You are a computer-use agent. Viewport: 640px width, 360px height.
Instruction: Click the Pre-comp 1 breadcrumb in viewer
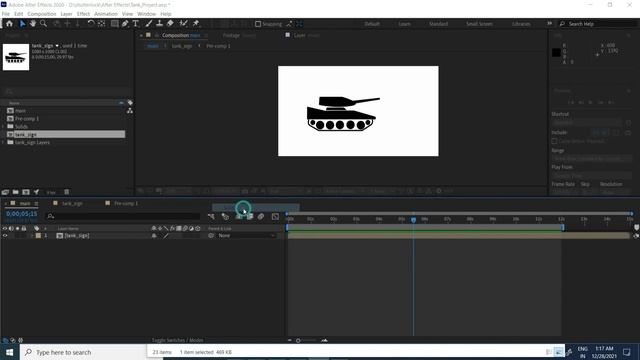(218, 46)
